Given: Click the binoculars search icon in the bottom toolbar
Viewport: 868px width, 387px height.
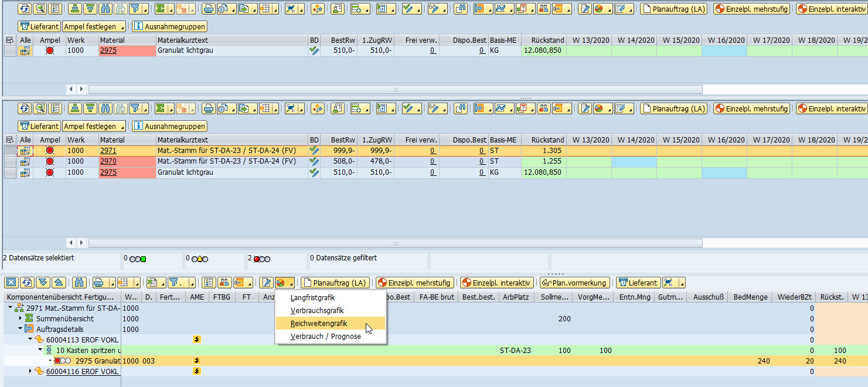Looking at the screenshot, I should (x=80, y=283).
